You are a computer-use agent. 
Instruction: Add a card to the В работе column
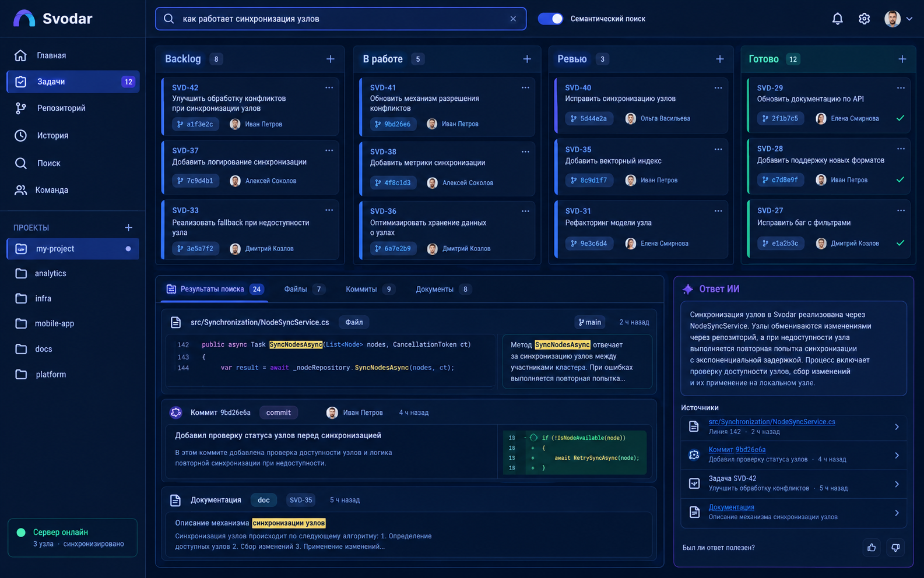527,59
